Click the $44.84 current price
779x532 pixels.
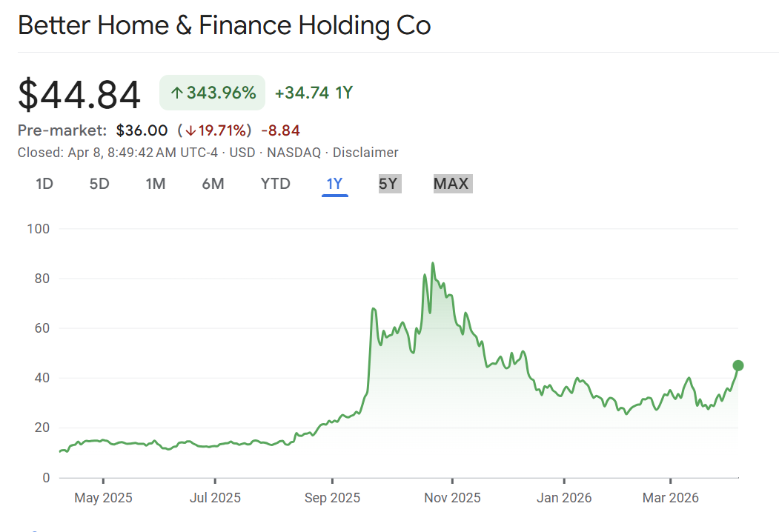[79, 95]
